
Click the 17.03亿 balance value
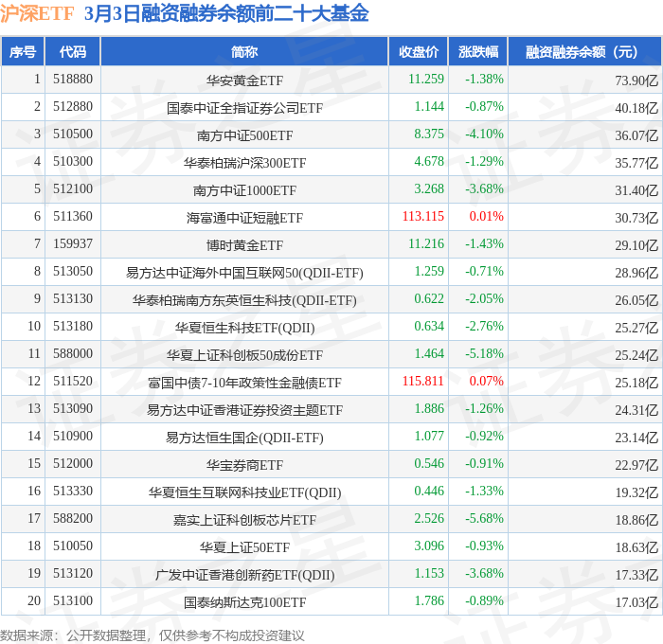point(636,602)
